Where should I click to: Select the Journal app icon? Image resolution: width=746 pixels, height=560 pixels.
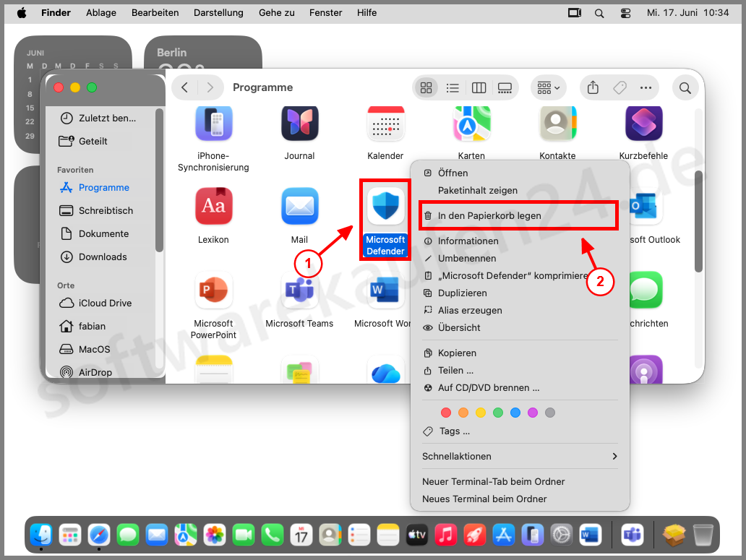click(299, 124)
